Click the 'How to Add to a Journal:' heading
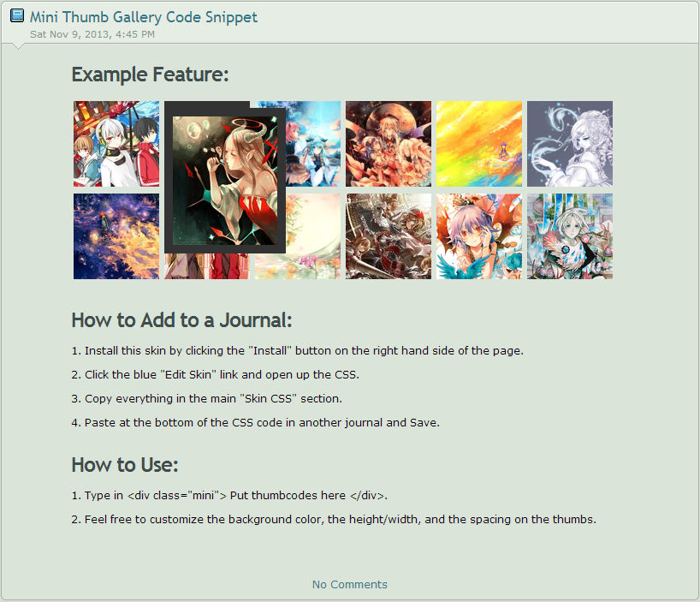 pos(181,320)
